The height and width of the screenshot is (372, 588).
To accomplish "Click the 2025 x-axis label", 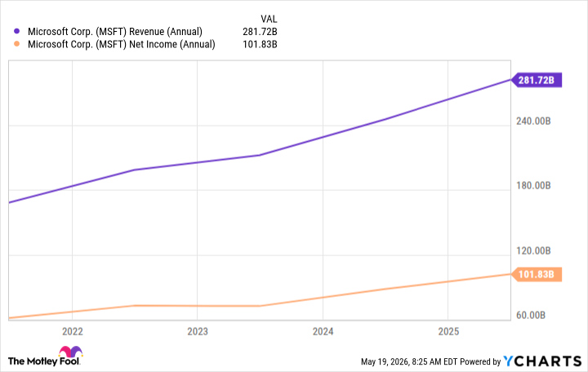I will [x=448, y=331].
